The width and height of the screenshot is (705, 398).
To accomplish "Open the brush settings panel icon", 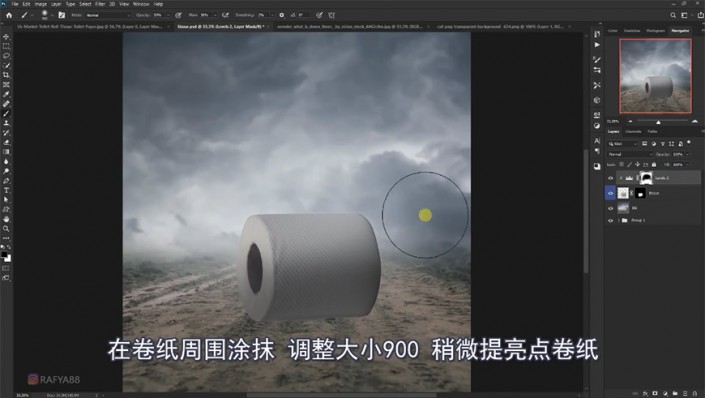I will click(x=62, y=15).
